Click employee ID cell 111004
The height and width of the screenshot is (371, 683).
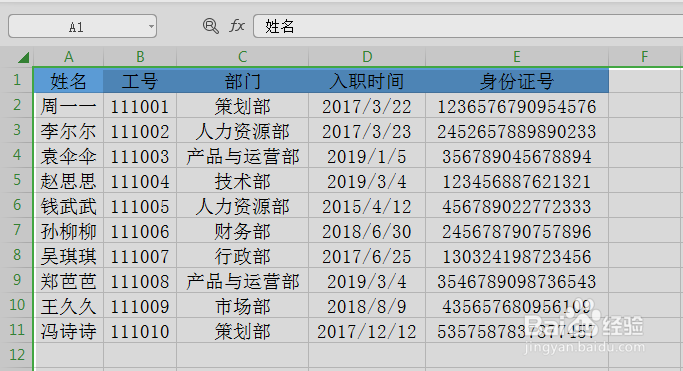(x=140, y=181)
